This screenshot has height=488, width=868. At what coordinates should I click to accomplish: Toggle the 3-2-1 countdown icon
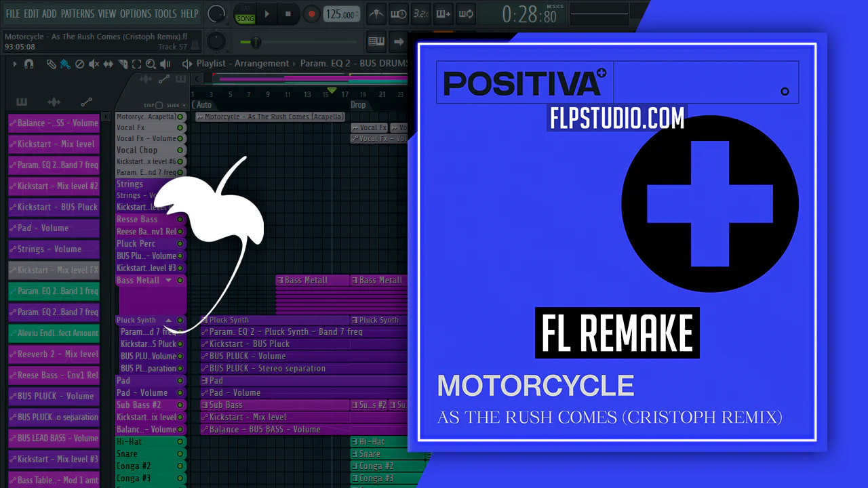tap(420, 14)
